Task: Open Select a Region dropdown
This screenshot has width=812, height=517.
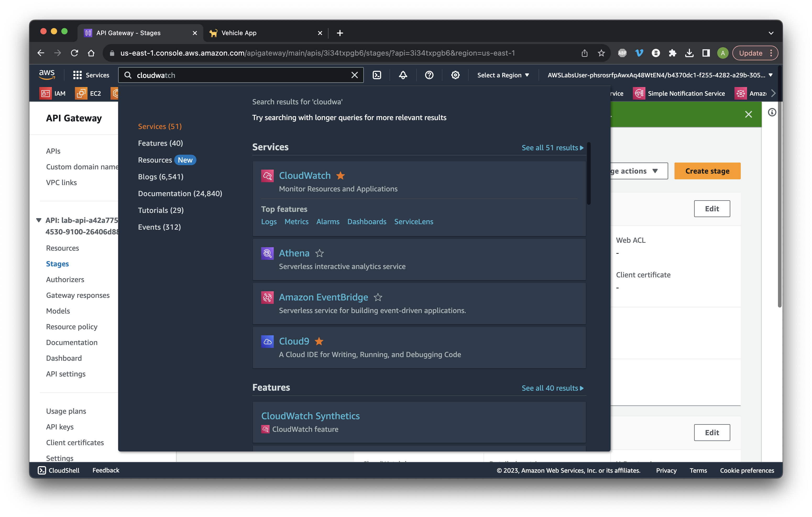Action: point(503,75)
